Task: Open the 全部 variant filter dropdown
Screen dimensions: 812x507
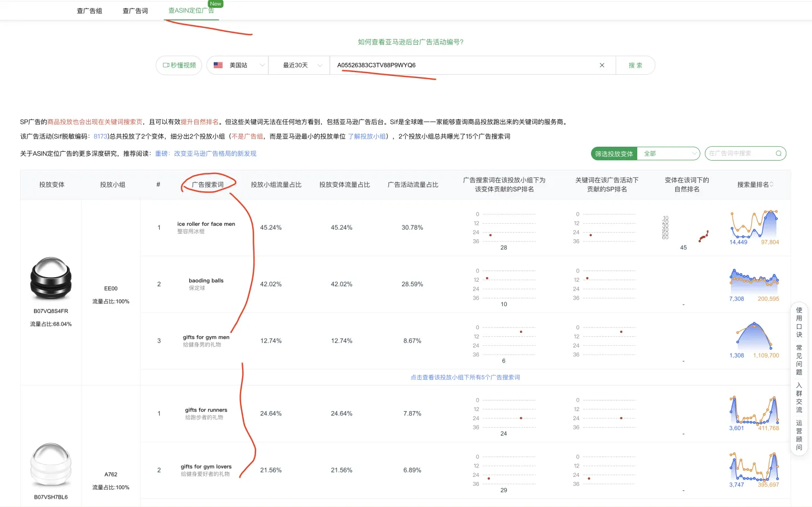Action: pyautogui.click(x=668, y=153)
